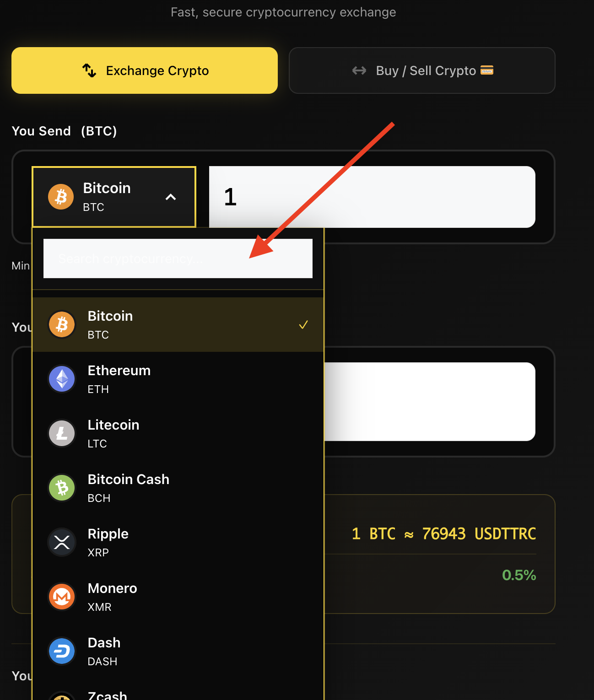594x700 pixels.
Task: Click the Monero orange logo
Action: [61, 597]
